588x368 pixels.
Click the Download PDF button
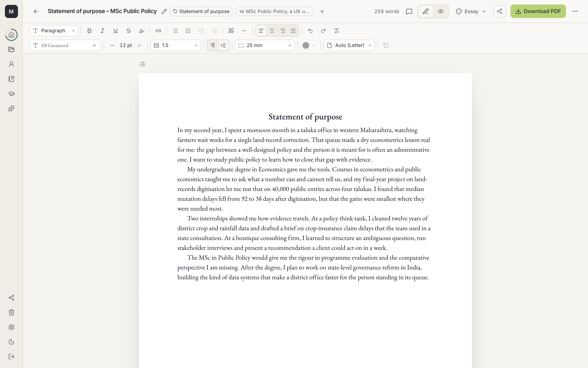[538, 11]
